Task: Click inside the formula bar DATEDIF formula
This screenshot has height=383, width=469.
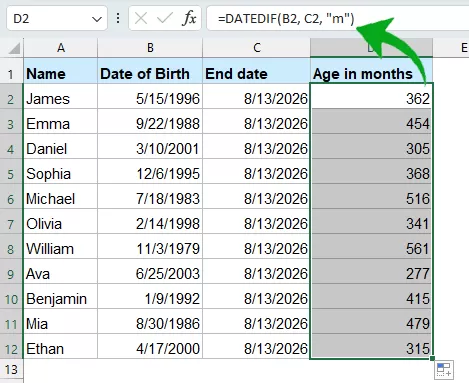Action: 286,19
